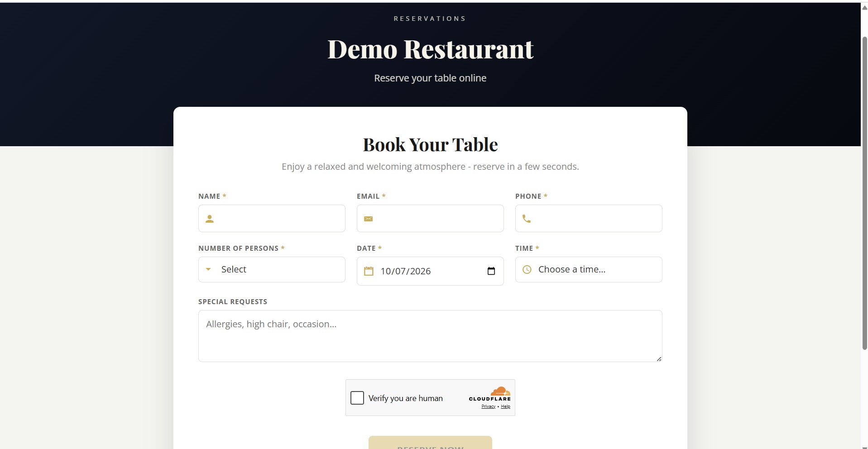Click the phone handset icon
The image size is (868, 449).
tap(527, 219)
